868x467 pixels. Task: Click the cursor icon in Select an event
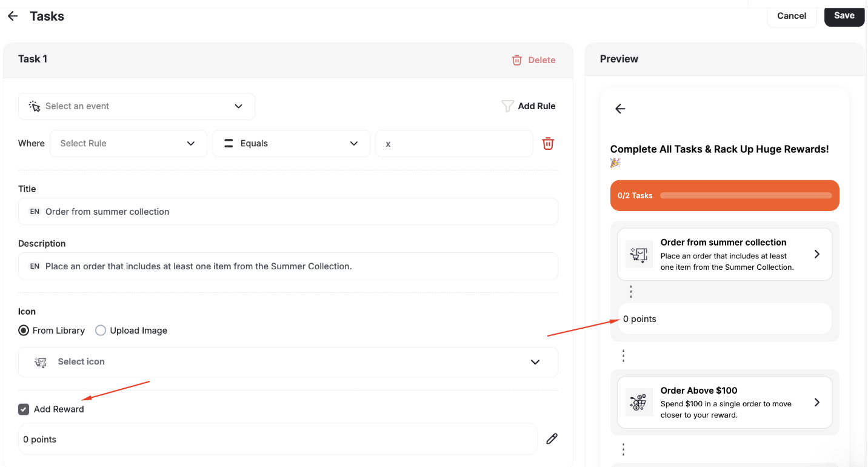35,106
